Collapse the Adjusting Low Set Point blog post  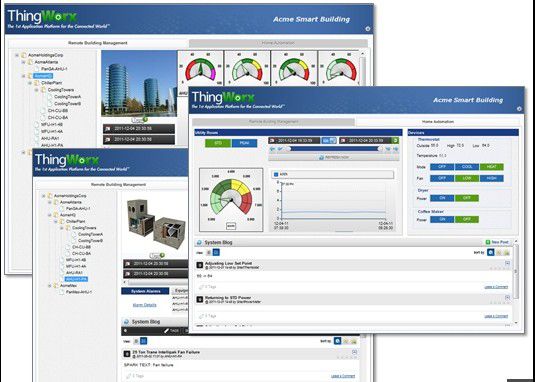coord(507,263)
